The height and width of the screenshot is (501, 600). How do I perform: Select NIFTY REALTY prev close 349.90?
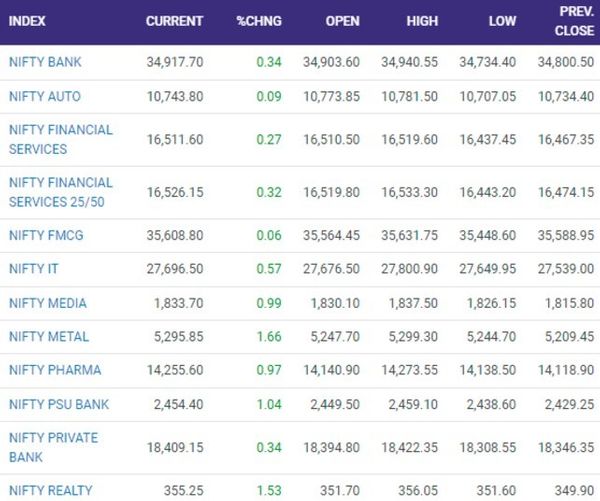[575, 490]
